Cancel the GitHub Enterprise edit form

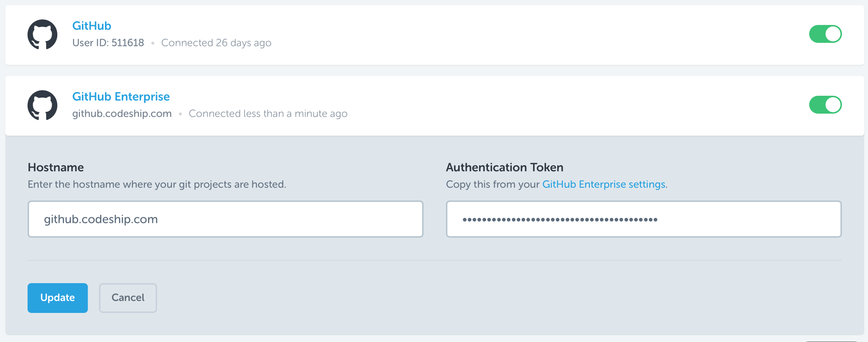coord(128,298)
